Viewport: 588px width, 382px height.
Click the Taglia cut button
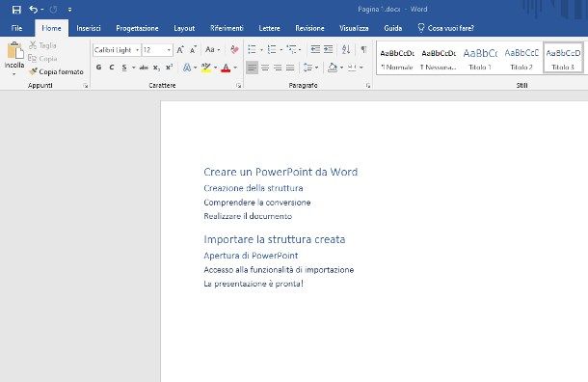(x=42, y=45)
